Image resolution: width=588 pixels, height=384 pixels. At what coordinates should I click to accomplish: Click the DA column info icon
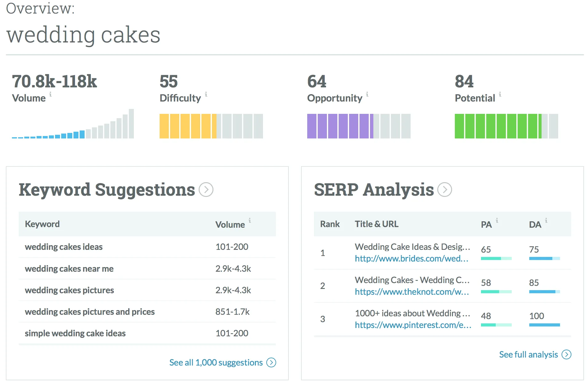click(546, 221)
